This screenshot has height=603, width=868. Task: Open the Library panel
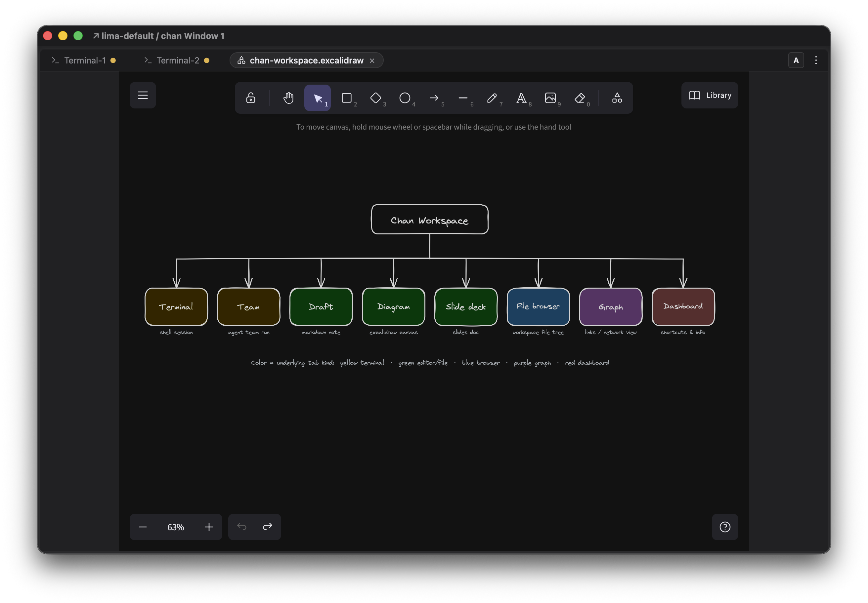click(x=710, y=95)
